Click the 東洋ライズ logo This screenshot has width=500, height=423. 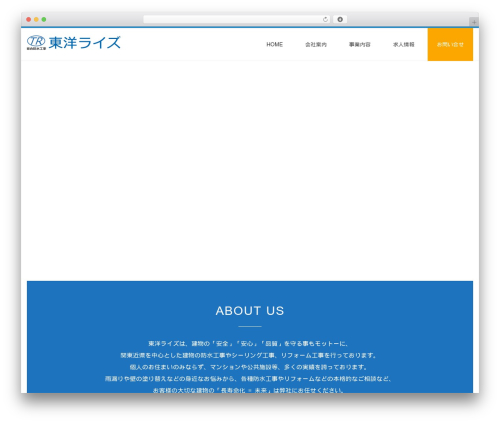click(74, 43)
